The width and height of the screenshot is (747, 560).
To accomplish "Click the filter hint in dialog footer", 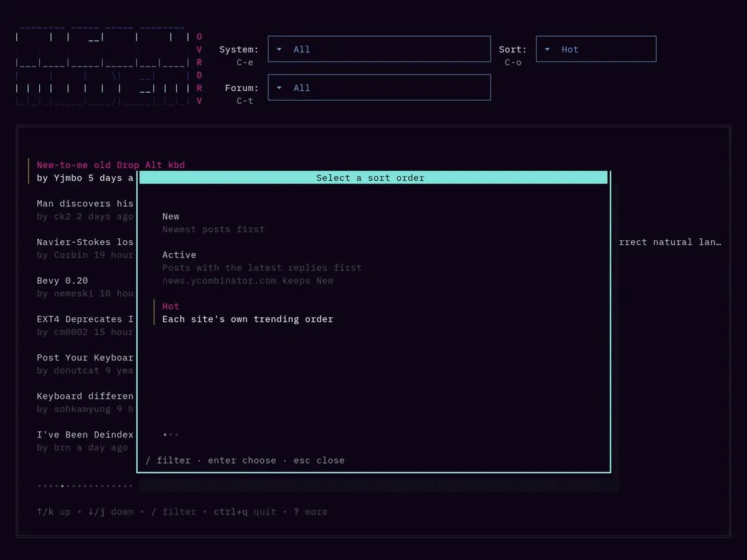I will (168, 460).
